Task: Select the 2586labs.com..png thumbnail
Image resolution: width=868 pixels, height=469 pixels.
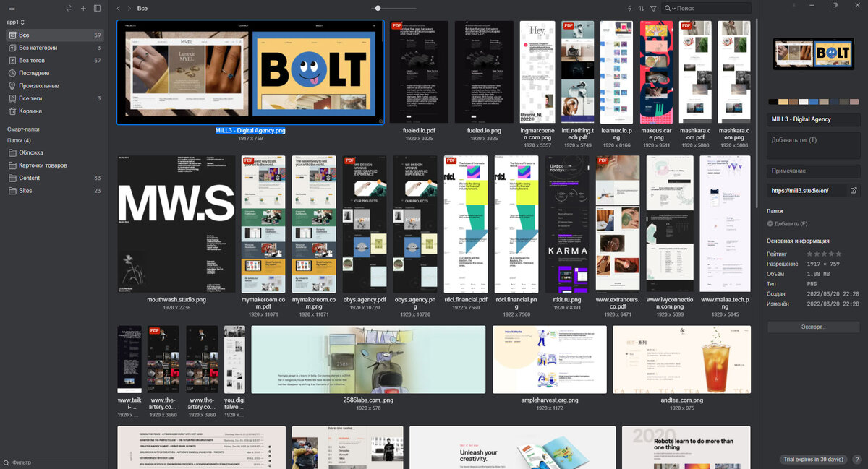Action: 368,359
